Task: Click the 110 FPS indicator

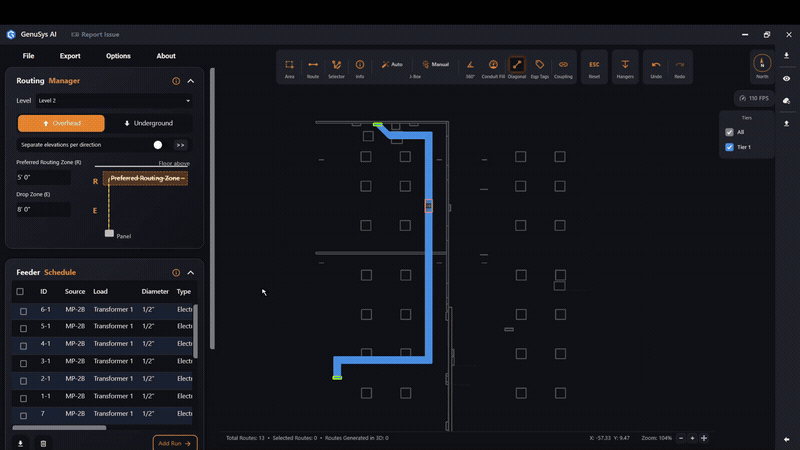Action: tap(754, 98)
